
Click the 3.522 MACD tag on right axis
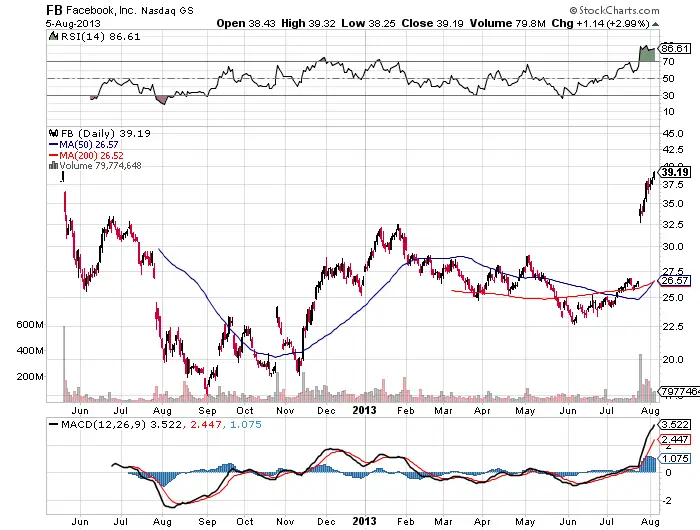point(675,425)
